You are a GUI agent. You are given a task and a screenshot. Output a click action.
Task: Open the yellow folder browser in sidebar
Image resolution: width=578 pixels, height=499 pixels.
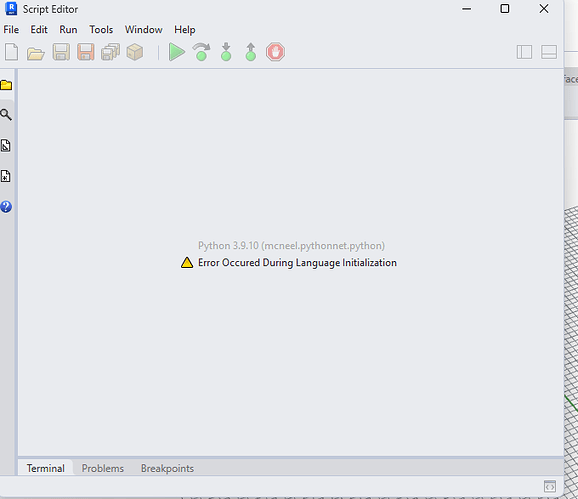pos(6,85)
